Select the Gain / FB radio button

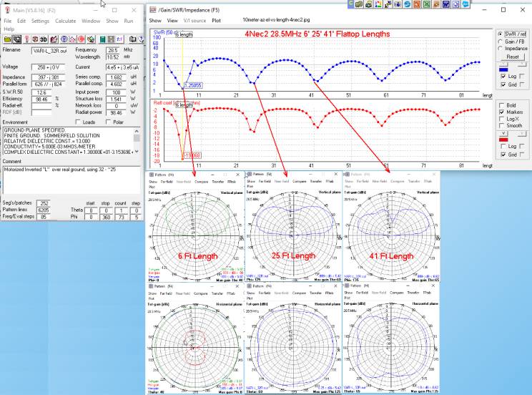(x=501, y=42)
